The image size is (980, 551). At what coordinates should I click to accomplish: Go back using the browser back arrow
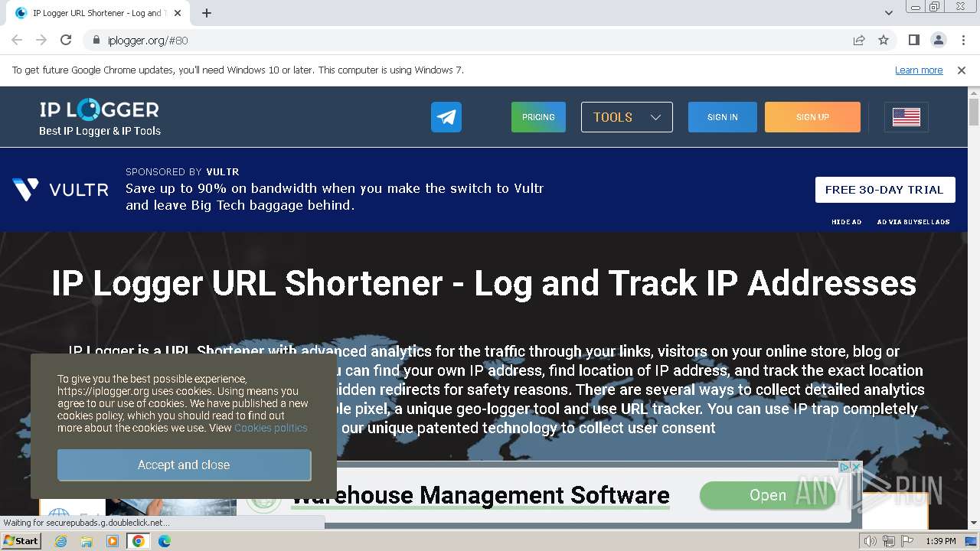coord(17,40)
